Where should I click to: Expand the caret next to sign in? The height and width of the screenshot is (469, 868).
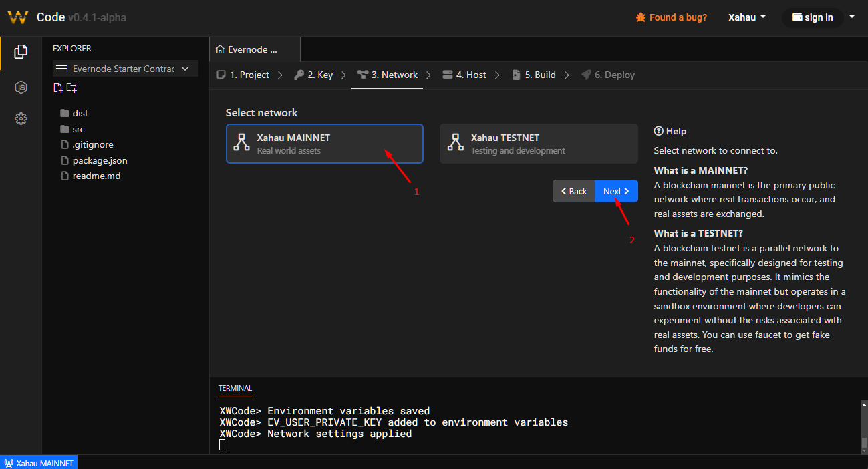click(851, 17)
